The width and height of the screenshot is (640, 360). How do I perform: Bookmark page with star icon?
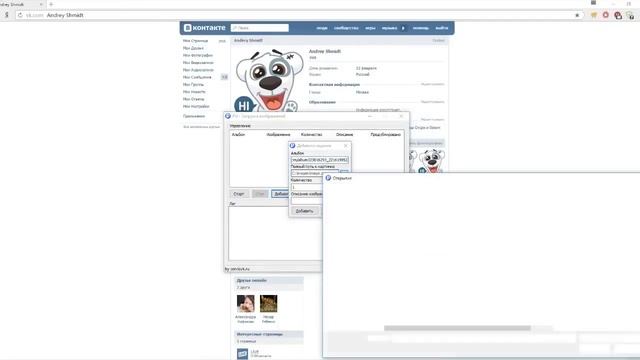(x=577, y=15)
